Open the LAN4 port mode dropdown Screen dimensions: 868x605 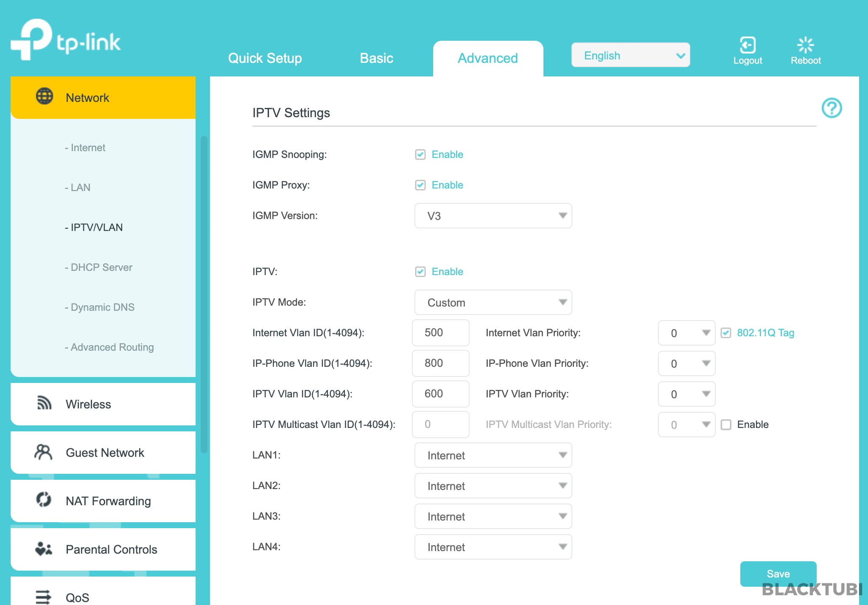493,547
